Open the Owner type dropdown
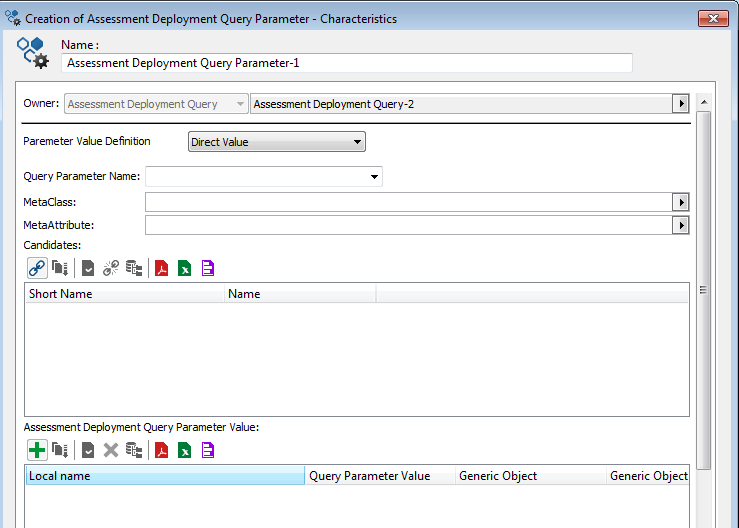739x528 pixels. click(239, 104)
